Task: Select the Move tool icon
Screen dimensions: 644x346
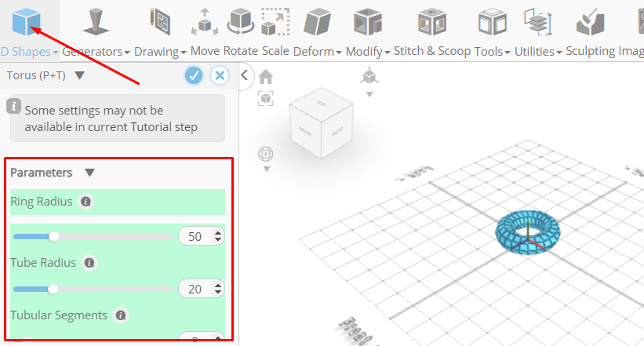Action: point(205,22)
